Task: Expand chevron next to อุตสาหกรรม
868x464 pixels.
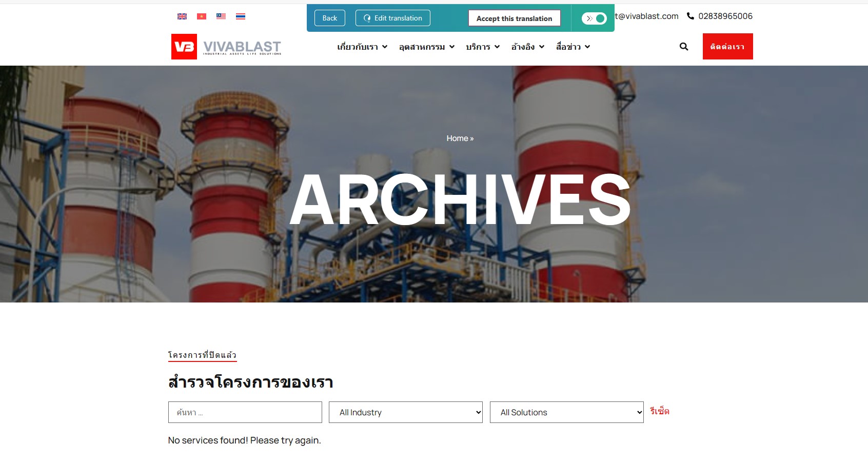Action: [452, 47]
